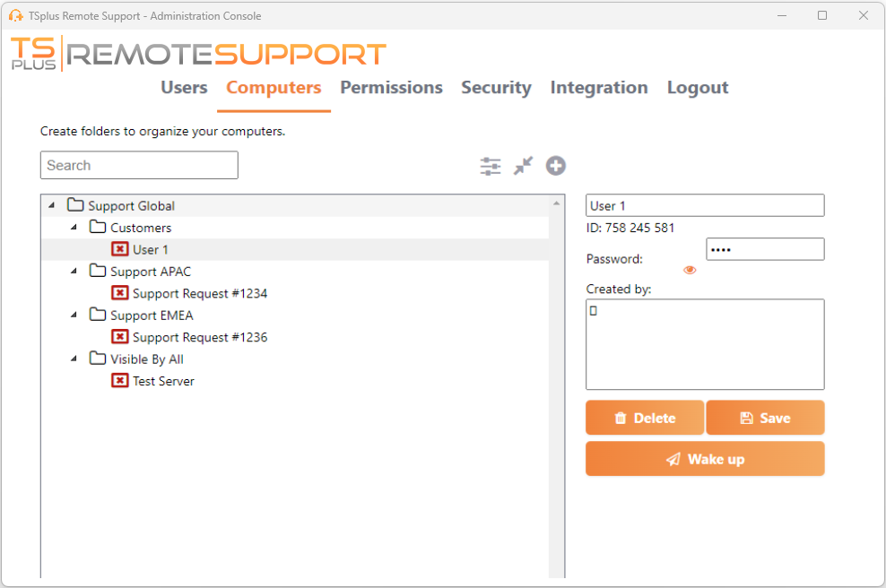This screenshot has height=588, width=886.
Task: Save the User 1 changes
Action: (765, 417)
